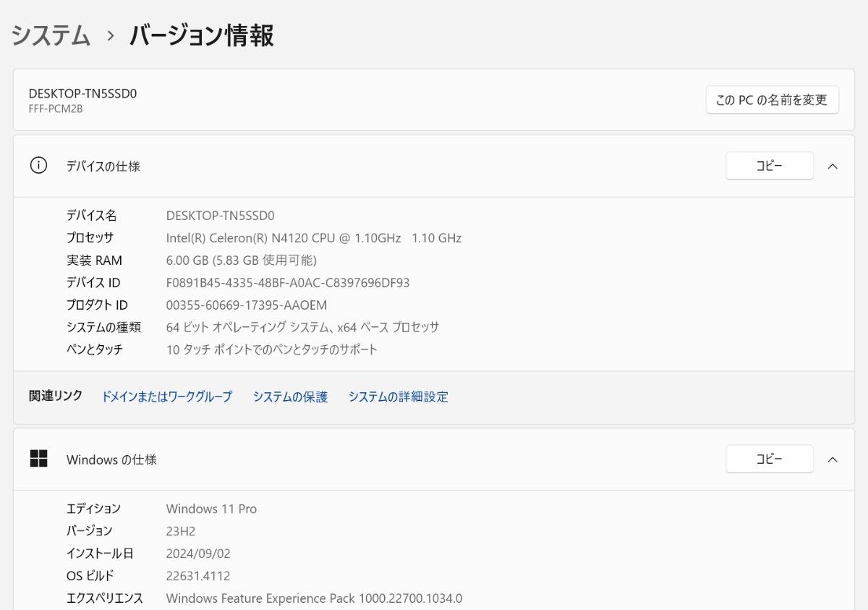Click the 実装 RAM row label

(94, 260)
